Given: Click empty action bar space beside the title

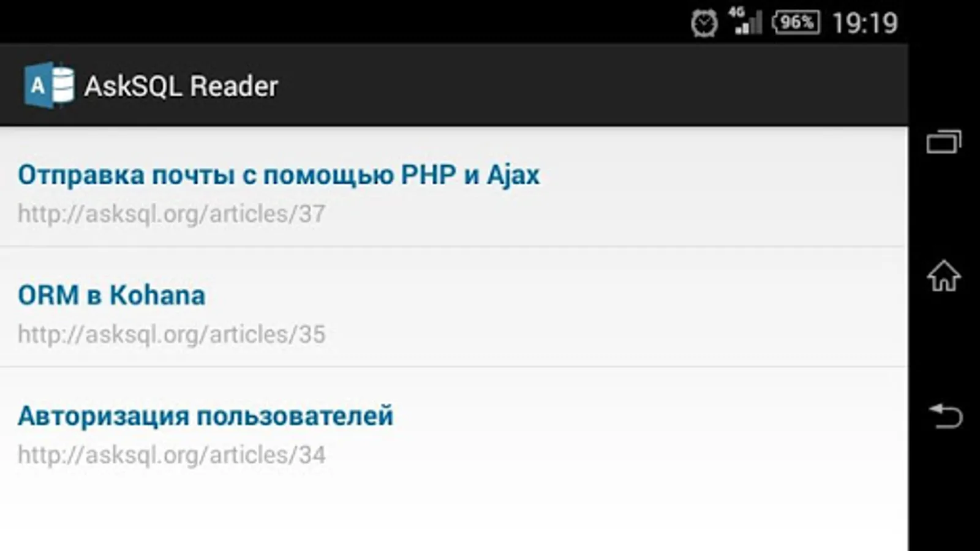Looking at the screenshot, I should coord(588,85).
